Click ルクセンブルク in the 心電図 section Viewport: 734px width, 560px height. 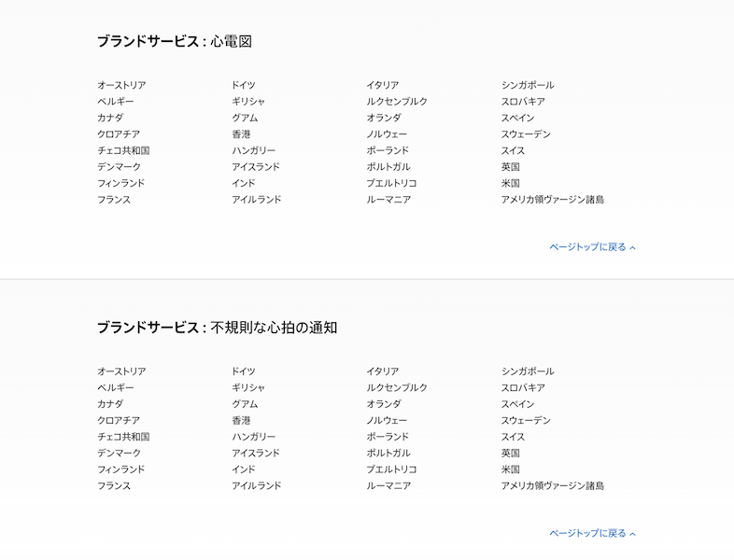coord(397,102)
